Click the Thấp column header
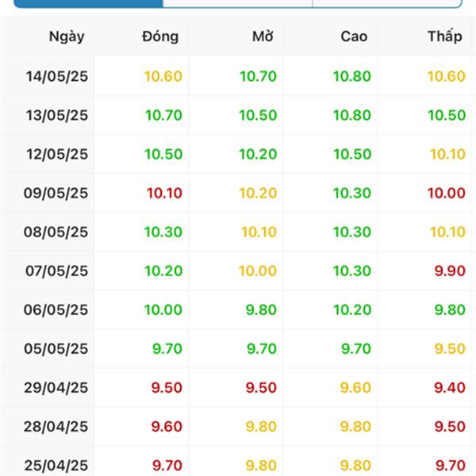Viewport: 476px width, 476px height. 445,36
